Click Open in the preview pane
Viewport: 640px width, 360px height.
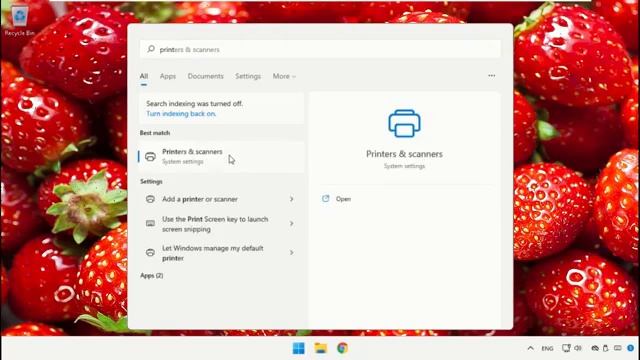[x=343, y=199]
